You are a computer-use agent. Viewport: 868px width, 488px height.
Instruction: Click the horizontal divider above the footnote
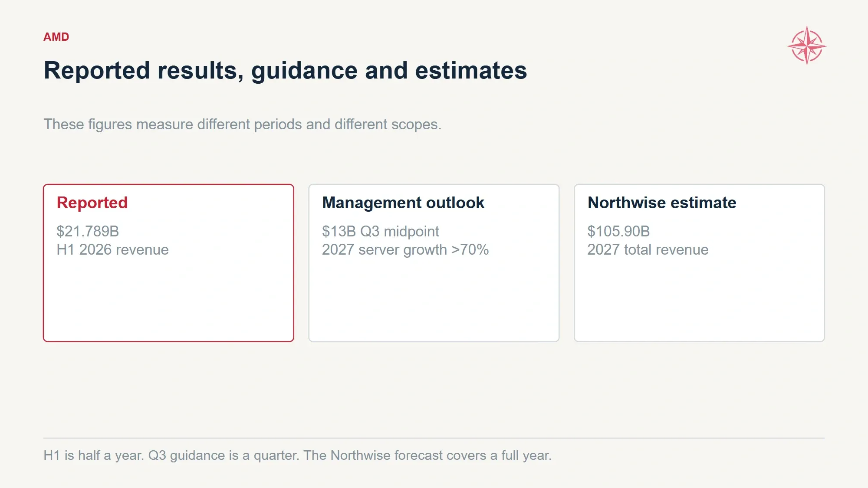click(434, 438)
